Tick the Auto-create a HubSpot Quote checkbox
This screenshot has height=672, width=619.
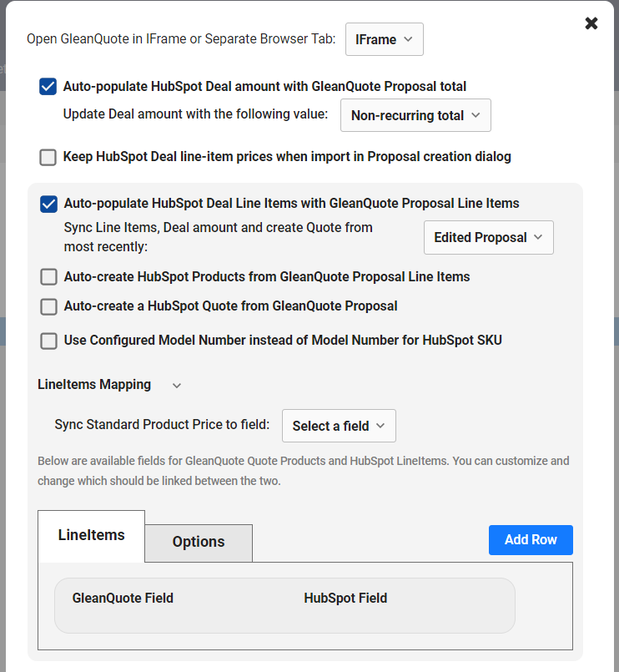coord(49,307)
